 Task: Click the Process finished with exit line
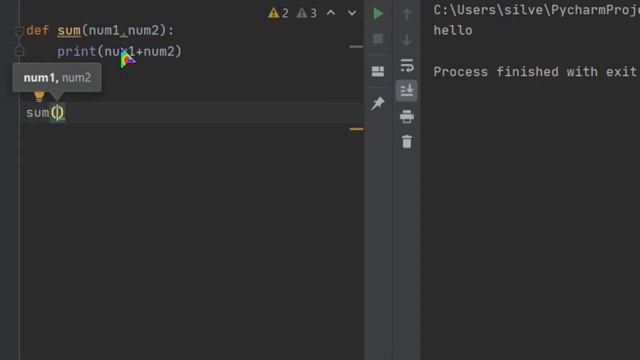coord(536,72)
